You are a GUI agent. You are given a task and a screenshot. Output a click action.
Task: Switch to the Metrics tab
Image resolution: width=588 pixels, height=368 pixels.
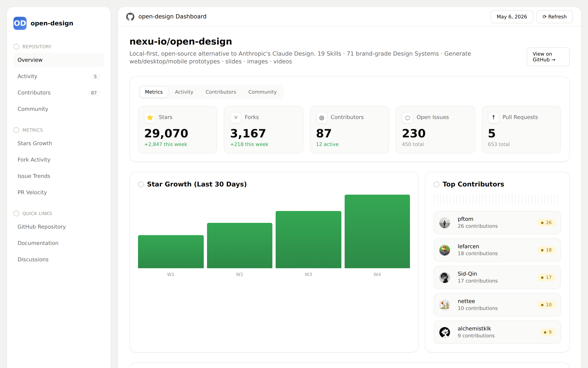(154, 92)
